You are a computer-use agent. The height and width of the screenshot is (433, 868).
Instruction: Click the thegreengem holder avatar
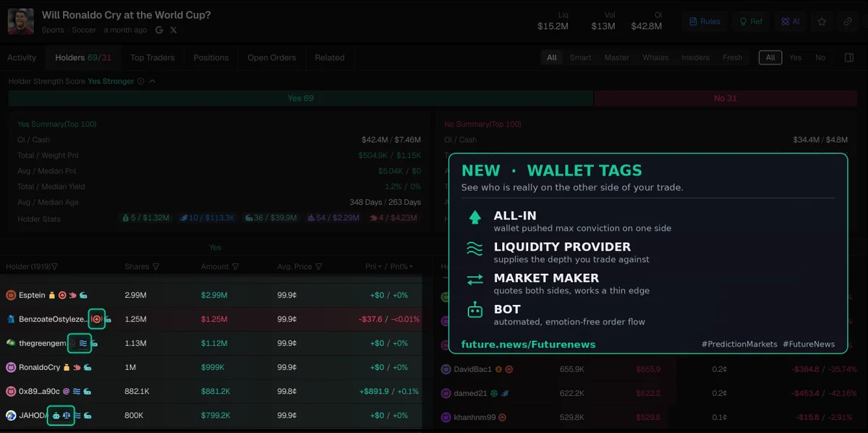[11, 342]
